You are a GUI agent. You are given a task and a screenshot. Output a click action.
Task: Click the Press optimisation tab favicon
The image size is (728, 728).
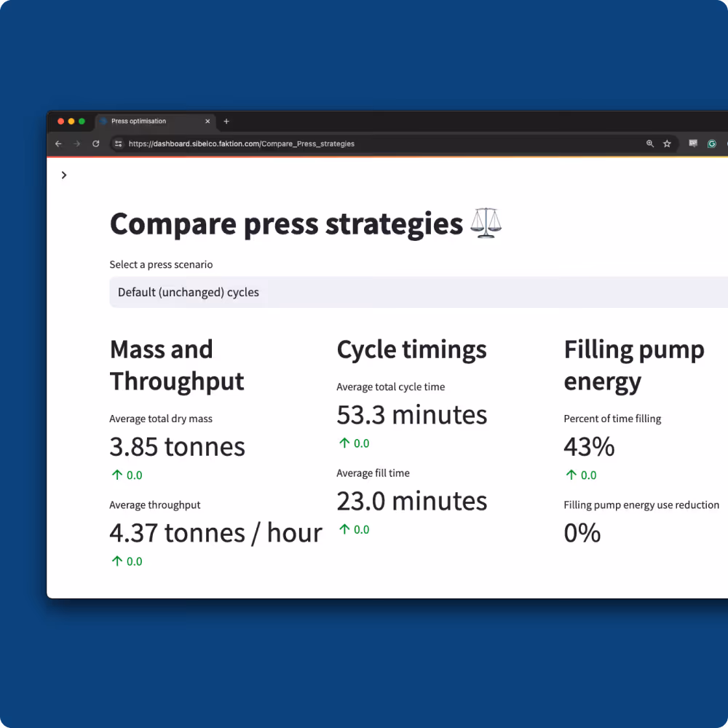[x=103, y=121]
